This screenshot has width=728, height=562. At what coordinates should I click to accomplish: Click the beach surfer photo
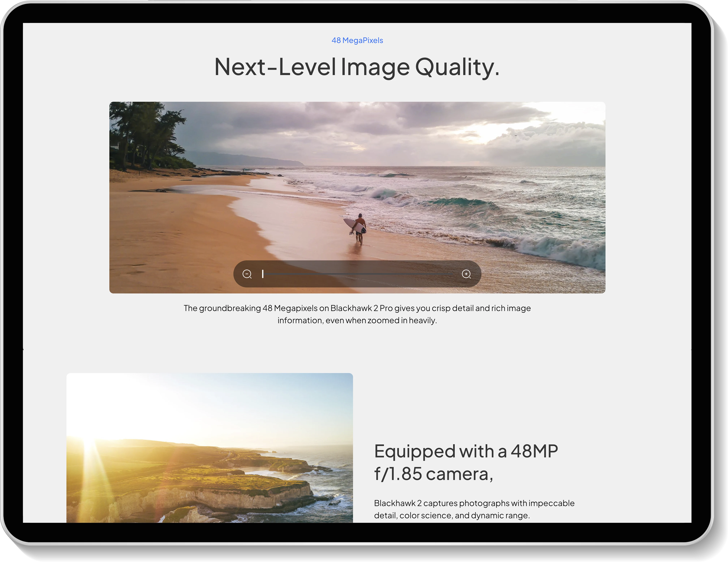tap(357, 198)
